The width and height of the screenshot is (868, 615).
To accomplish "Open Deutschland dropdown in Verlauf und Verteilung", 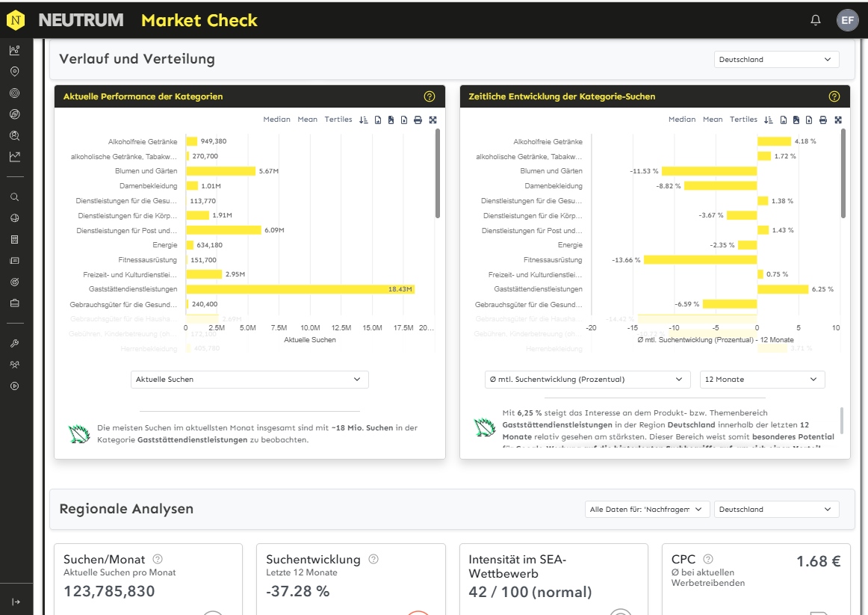I will [x=776, y=59].
